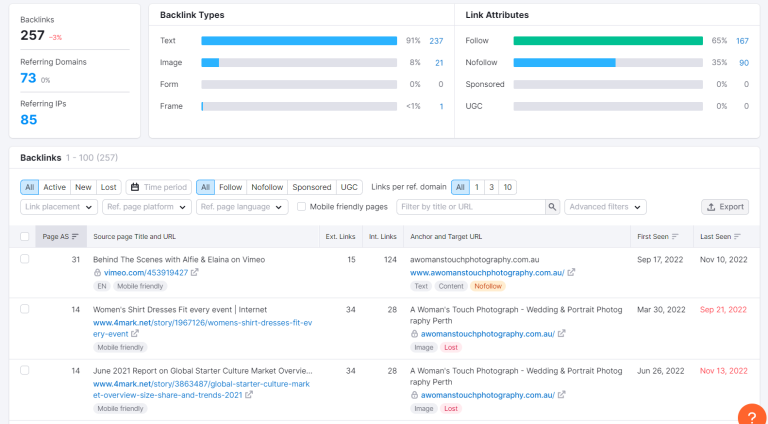
Task: Open vimeo.com source link external icon
Action: 194,273
